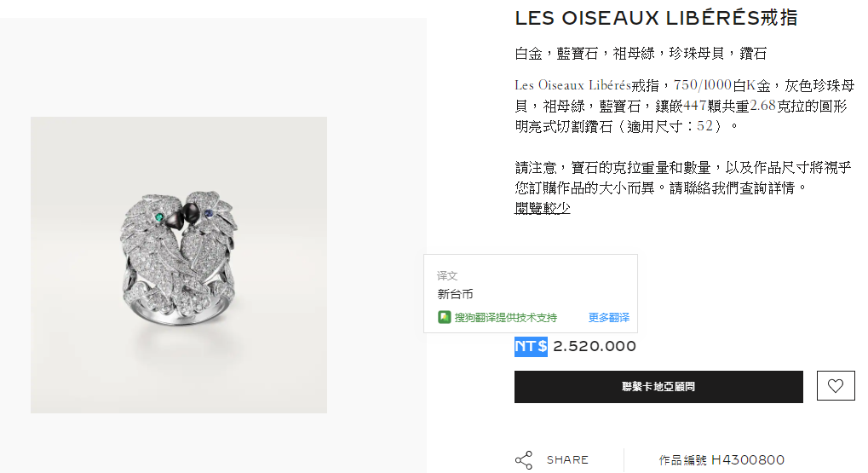Collapse description via 閱覽較少 link
Viewport: 868px width, 473px height.
(542, 208)
